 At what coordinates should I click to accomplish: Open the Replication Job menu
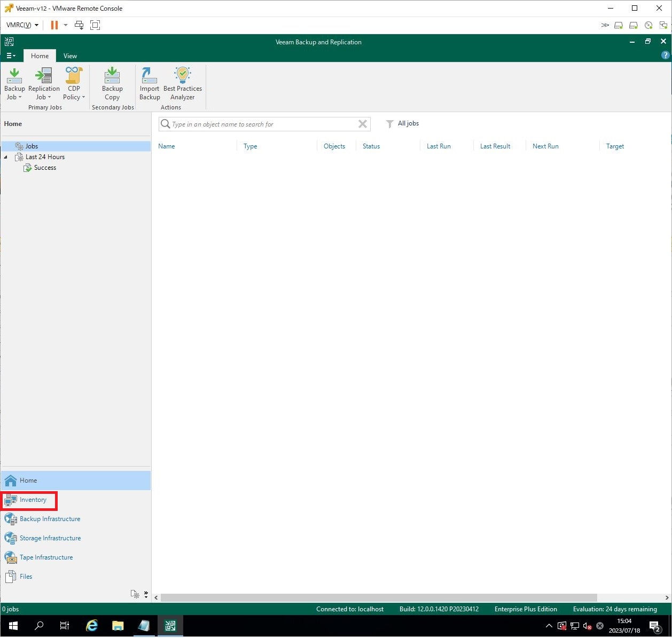(44, 84)
